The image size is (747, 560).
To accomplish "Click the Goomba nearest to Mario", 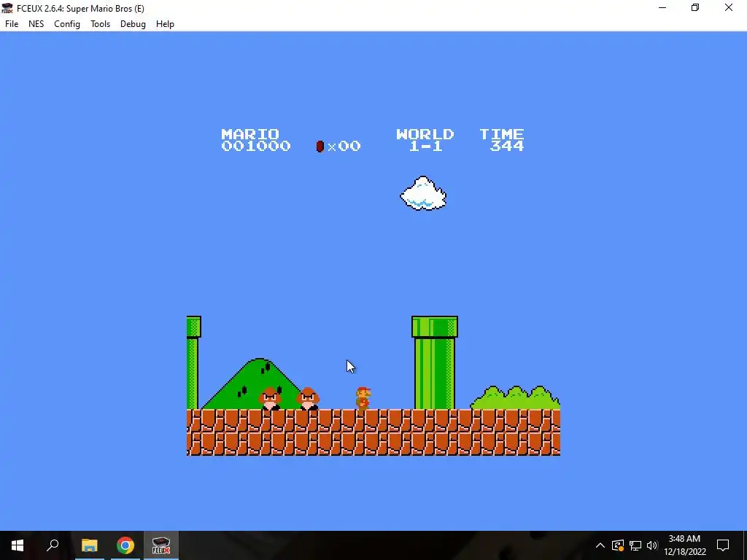I will point(308,399).
